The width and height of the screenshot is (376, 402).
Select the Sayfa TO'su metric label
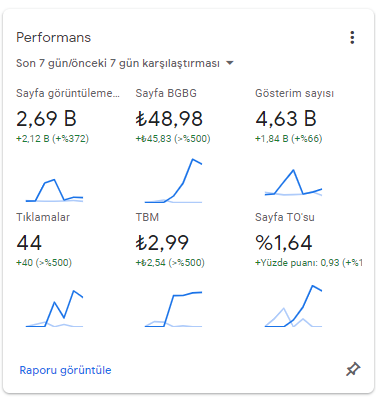pos(285,217)
